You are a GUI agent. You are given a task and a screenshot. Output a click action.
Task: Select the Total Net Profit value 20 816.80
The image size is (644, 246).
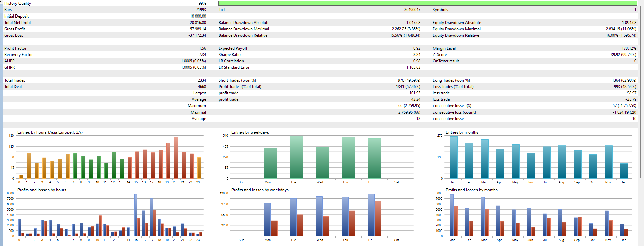[x=198, y=23]
